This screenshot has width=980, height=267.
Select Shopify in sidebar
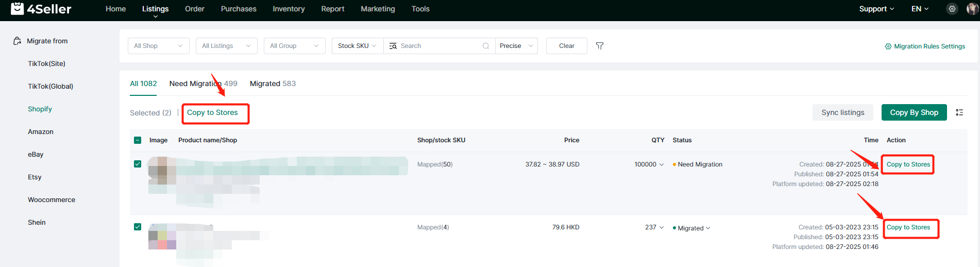40,109
